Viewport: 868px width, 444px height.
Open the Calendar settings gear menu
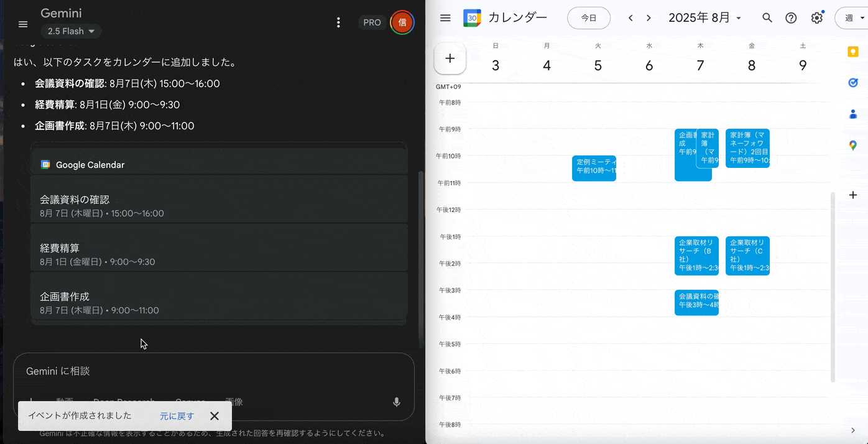pos(816,18)
